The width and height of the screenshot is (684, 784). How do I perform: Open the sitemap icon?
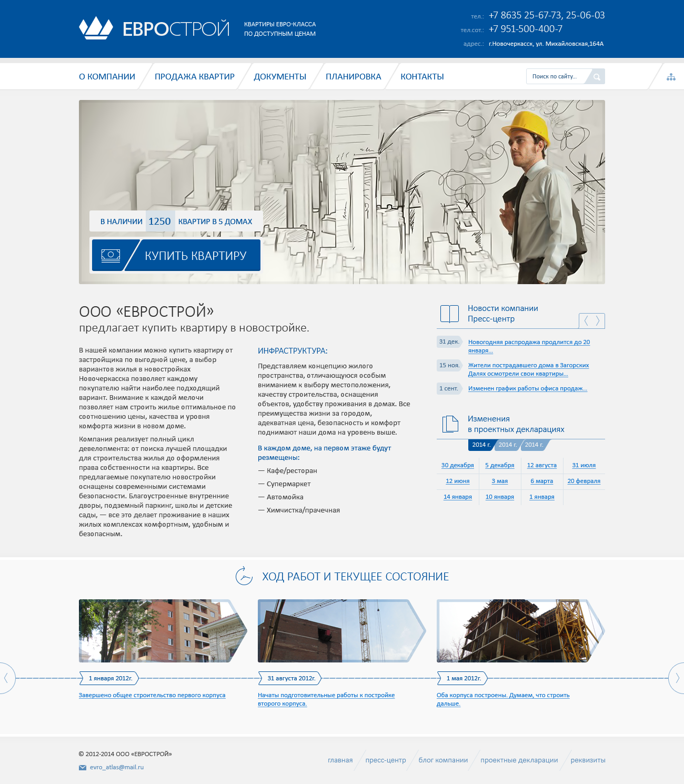tap(671, 77)
